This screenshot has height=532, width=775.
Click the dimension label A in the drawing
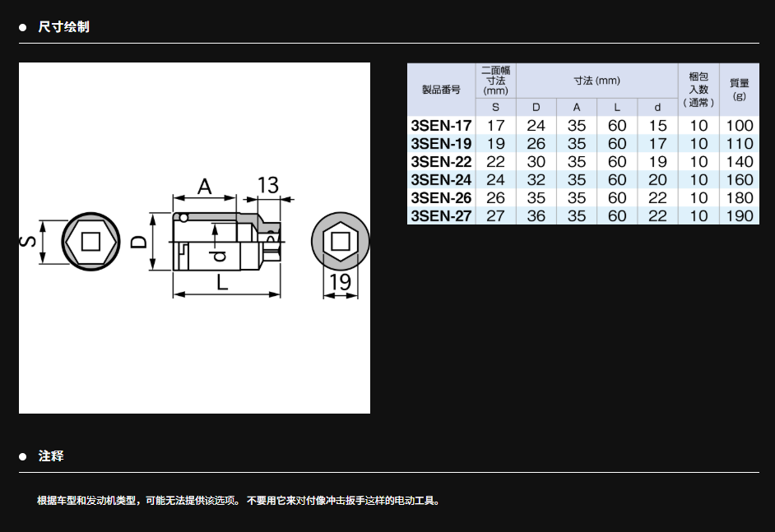click(204, 186)
